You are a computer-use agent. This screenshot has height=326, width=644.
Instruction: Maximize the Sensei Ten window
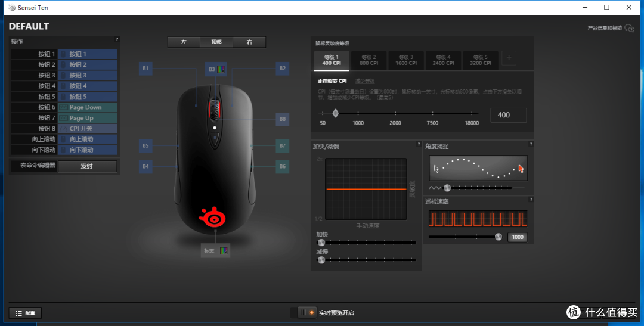606,7
